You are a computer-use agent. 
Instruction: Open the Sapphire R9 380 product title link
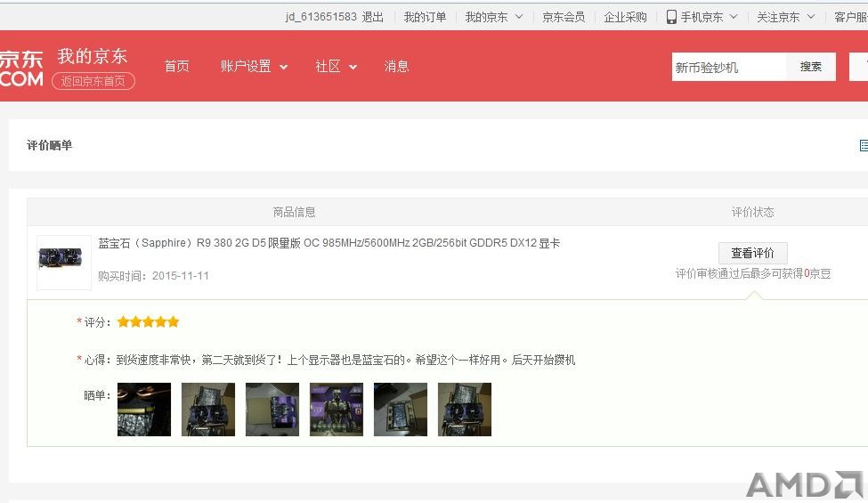click(329, 243)
